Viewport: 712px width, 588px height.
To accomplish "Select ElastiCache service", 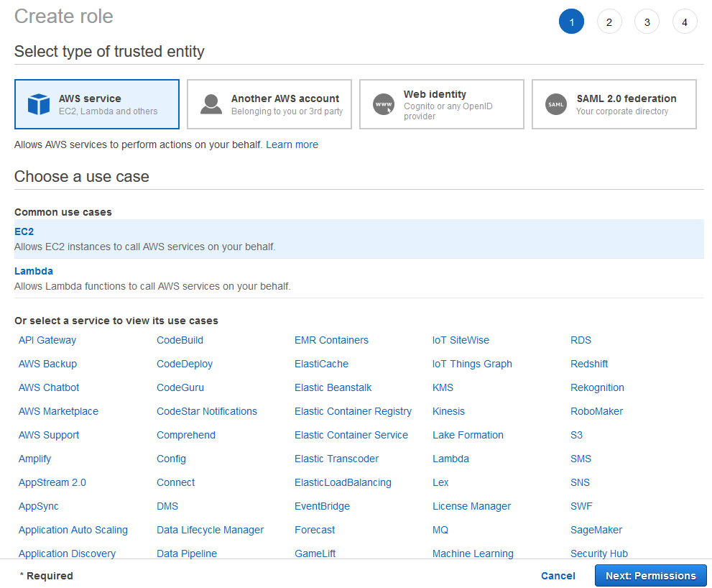I will 321,364.
